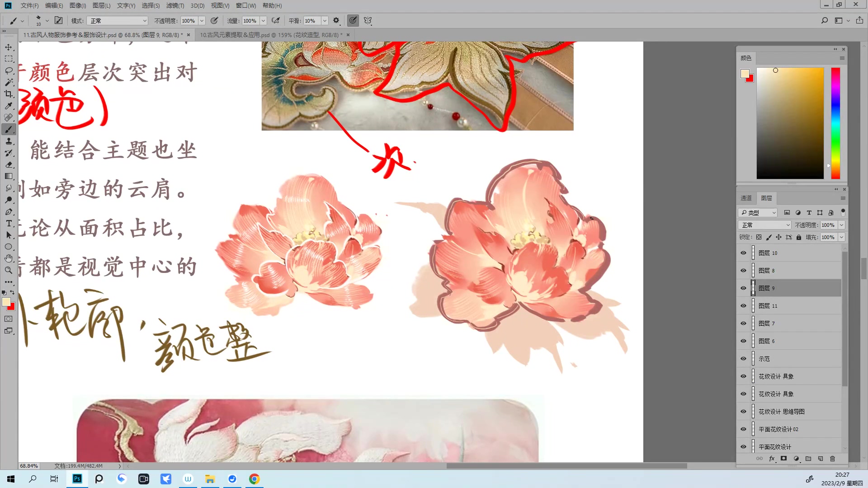The width and height of the screenshot is (868, 488).
Task: Select the Clone Stamp tool
Action: pos(9,141)
